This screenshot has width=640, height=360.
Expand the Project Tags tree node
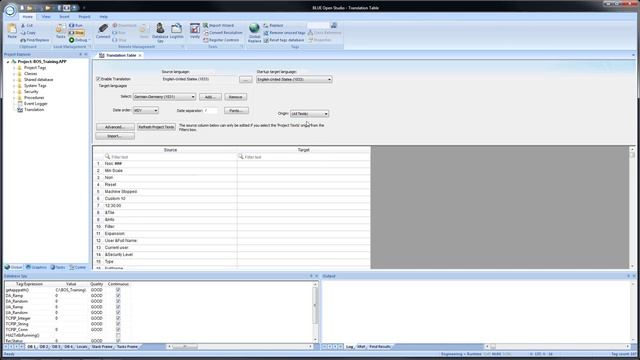tap(14, 68)
